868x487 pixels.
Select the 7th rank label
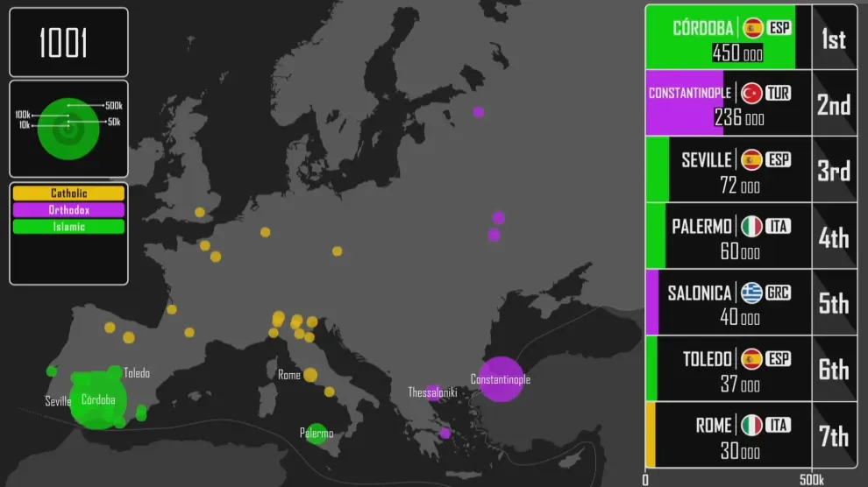833,436
